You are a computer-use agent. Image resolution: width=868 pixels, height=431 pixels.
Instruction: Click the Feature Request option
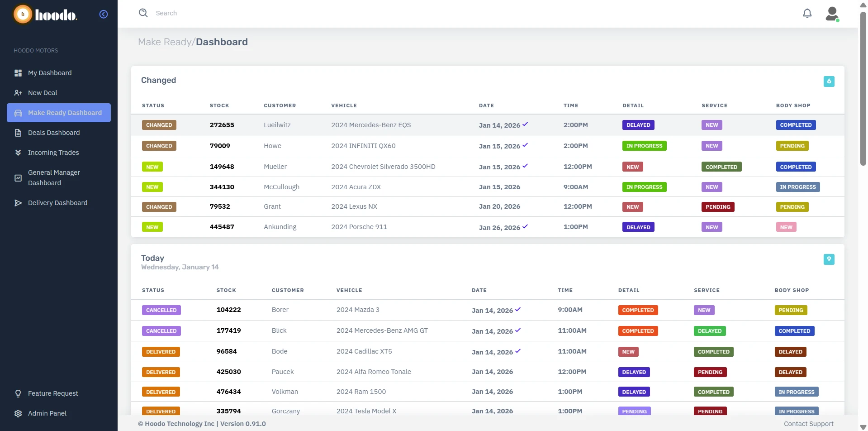click(52, 393)
